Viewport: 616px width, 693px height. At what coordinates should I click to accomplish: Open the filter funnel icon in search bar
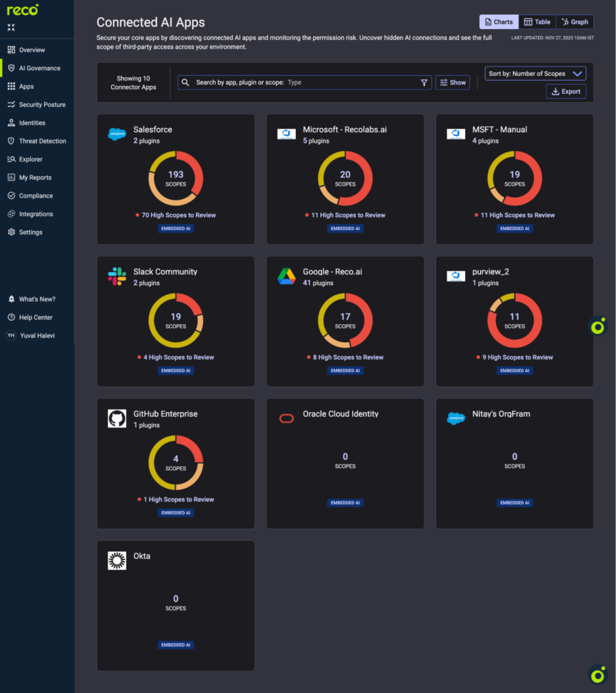pyautogui.click(x=424, y=83)
